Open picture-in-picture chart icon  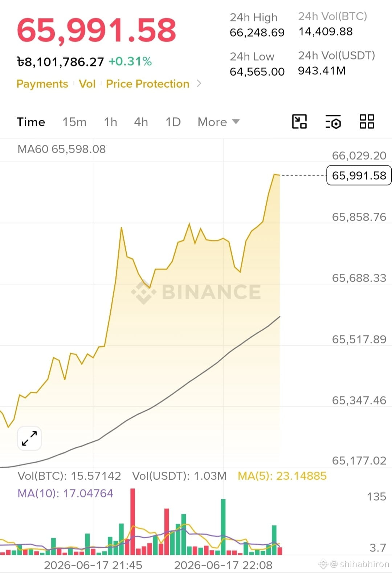click(x=299, y=122)
